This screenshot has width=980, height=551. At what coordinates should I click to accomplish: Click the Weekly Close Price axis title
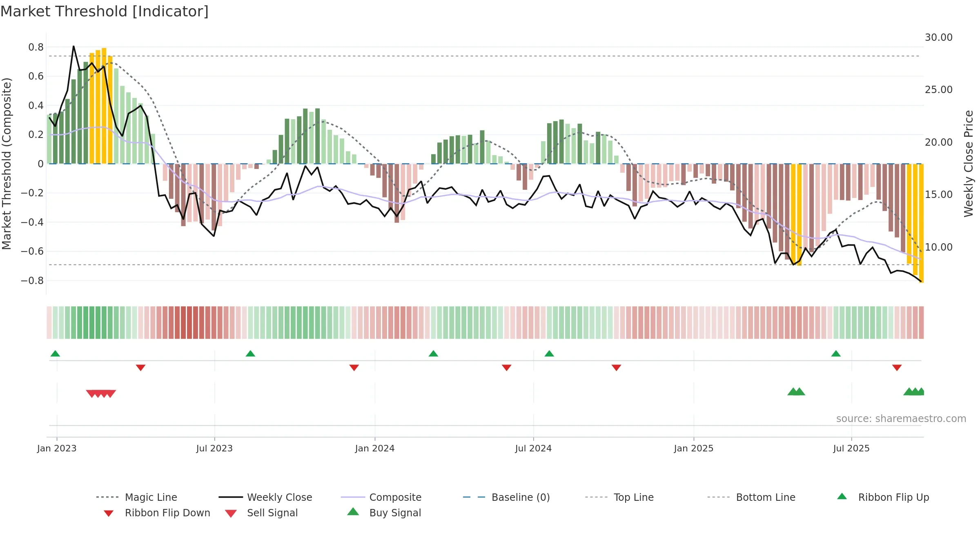(x=969, y=163)
